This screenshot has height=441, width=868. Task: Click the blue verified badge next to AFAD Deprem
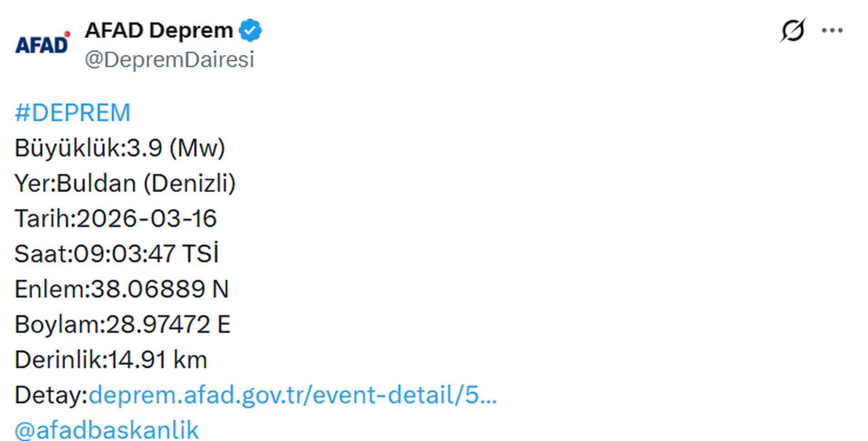pyautogui.click(x=250, y=30)
